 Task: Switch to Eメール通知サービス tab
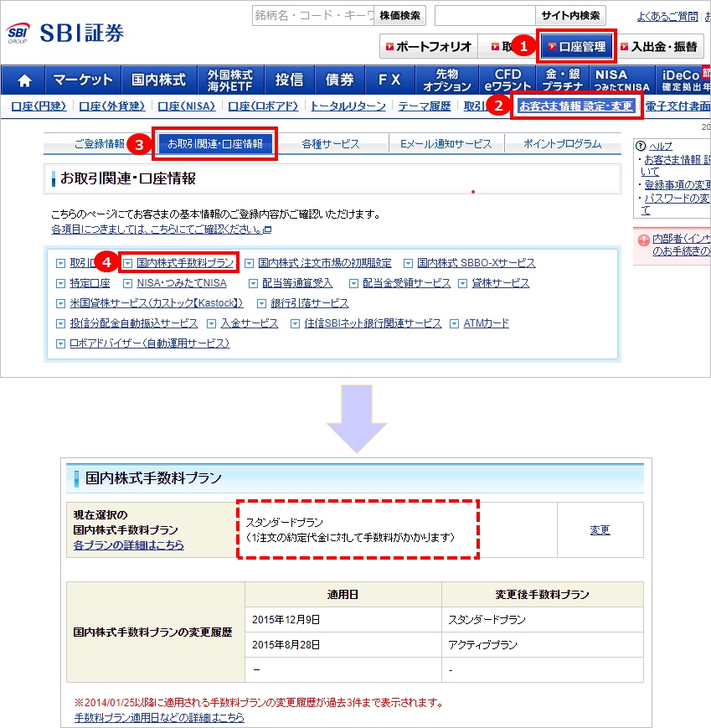[446, 144]
